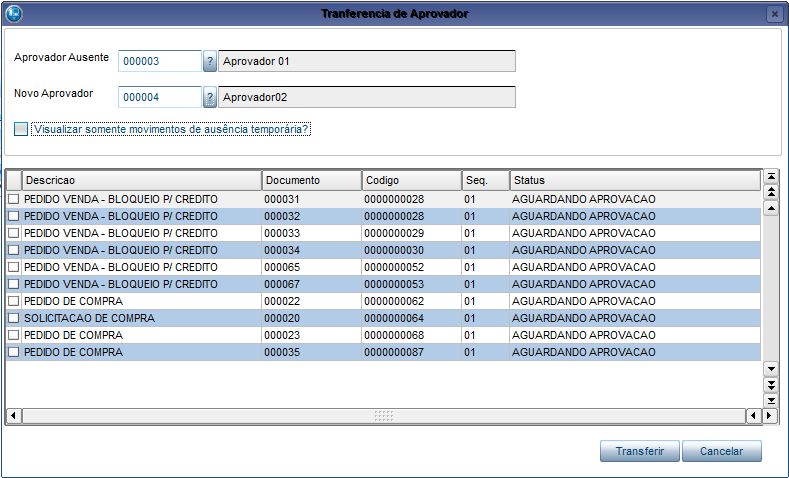The image size is (789, 478).
Task: Page up with double up arrow
Action: [x=770, y=191]
